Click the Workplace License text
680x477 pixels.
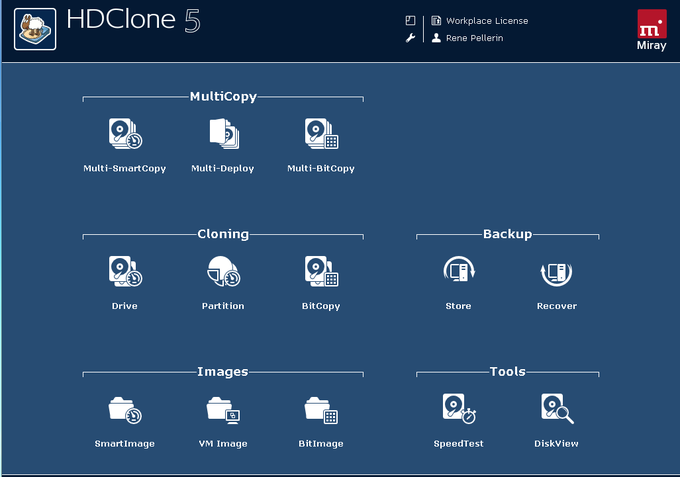tap(487, 21)
